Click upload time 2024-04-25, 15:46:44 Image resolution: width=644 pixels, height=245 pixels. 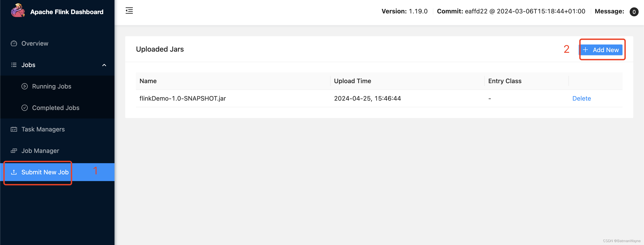coord(367,99)
